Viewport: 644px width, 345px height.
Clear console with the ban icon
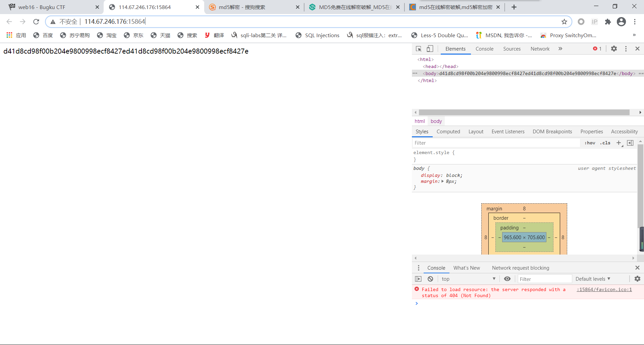pyautogui.click(x=430, y=279)
